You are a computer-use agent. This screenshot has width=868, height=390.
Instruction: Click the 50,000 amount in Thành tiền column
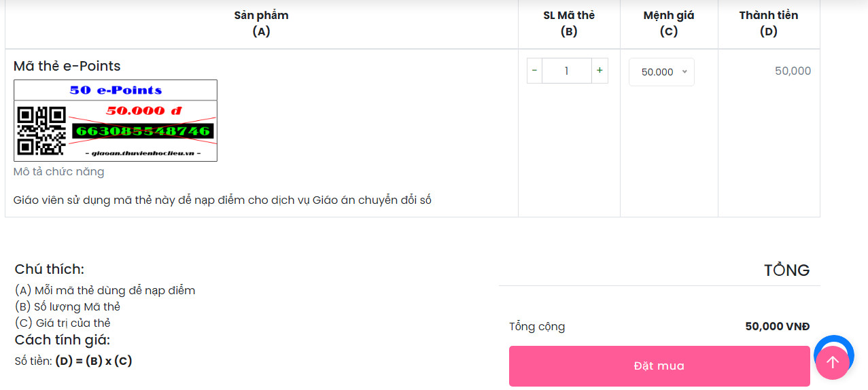coord(793,71)
